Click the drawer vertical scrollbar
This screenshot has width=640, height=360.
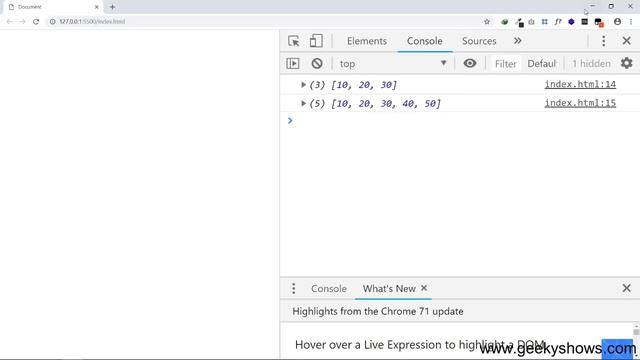click(636, 332)
